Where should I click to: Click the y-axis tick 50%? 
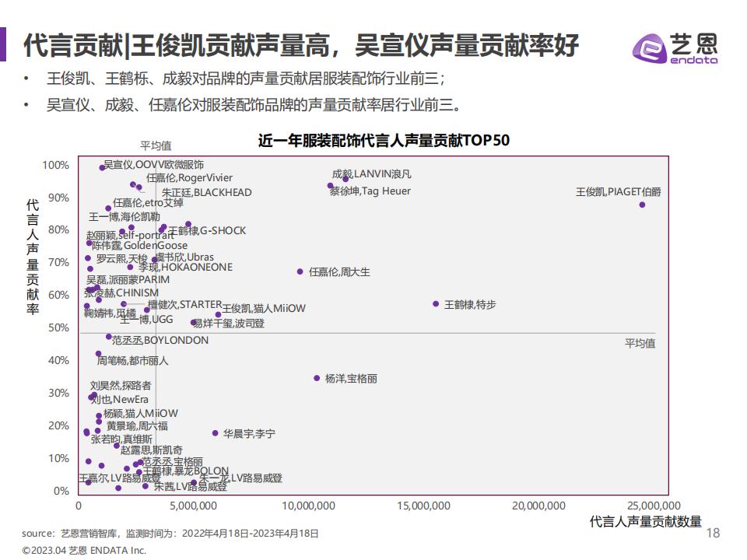[x=58, y=327]
